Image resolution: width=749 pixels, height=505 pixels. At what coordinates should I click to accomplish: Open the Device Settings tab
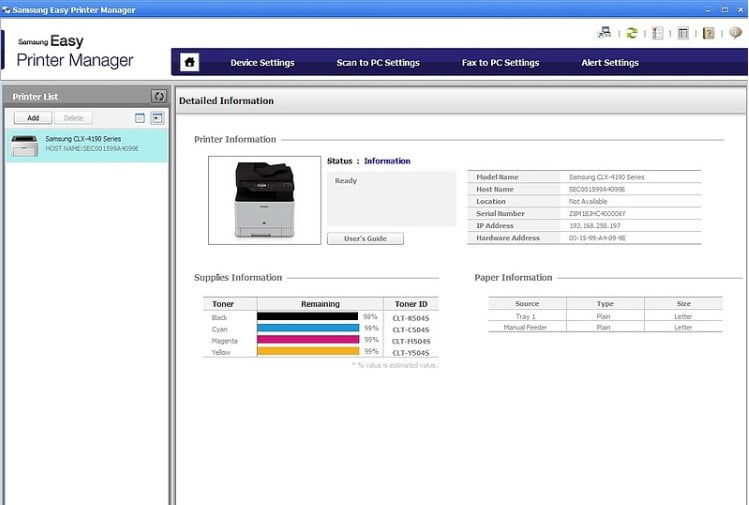[262, 63]
